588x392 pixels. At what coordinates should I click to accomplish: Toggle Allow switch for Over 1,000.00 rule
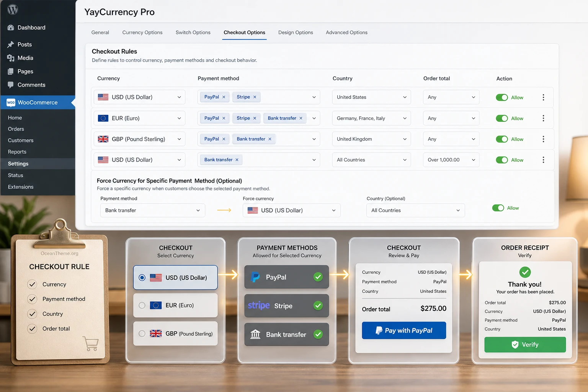pos(502,160)
